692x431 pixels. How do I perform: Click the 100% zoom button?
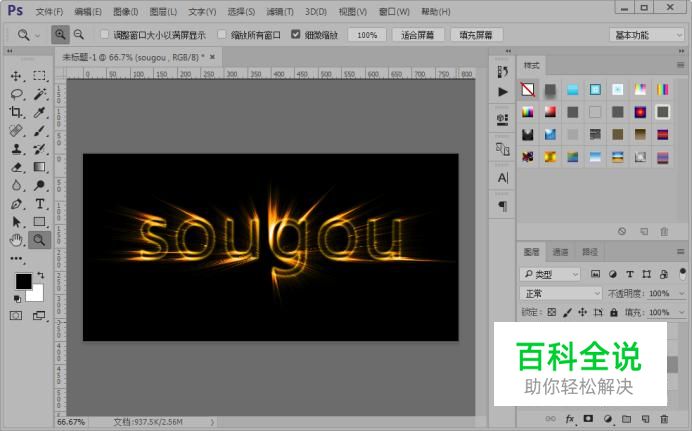click(x=367, y=35)
